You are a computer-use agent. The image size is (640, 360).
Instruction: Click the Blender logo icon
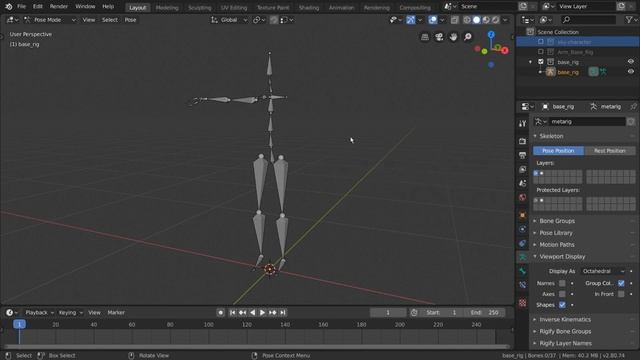[9, 7]
